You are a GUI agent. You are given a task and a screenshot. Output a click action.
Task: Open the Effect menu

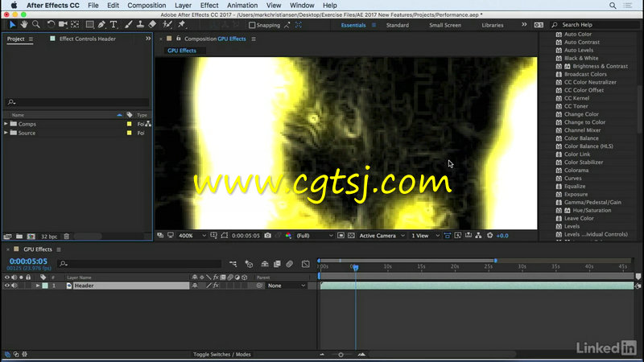[x=209, y=6]
